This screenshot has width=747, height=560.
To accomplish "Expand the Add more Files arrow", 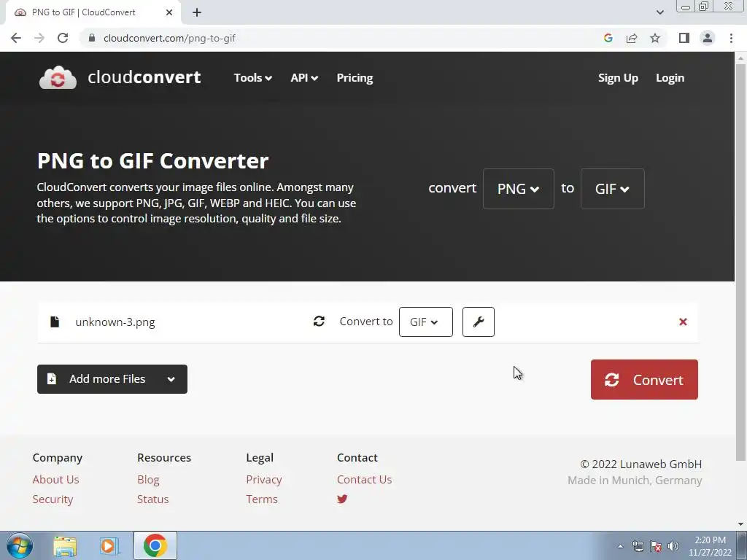I will point(171,379).
